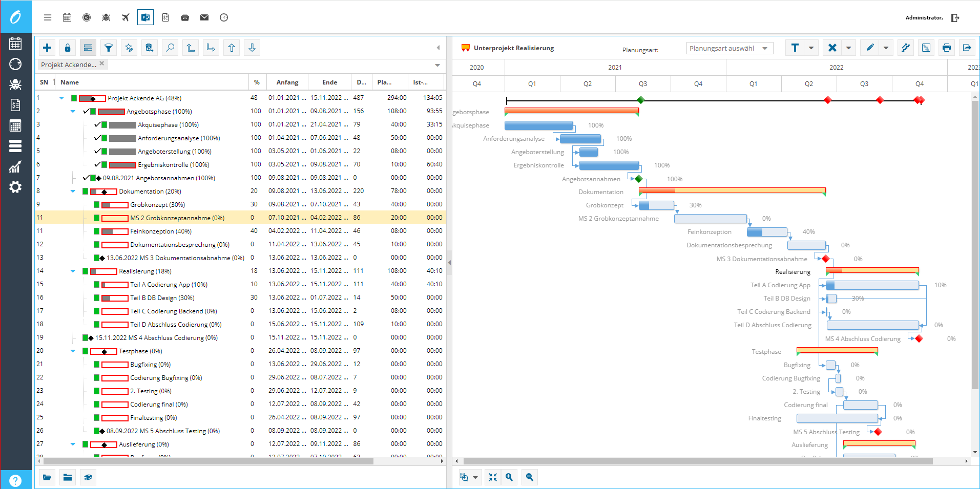Open the Planungsart auswählen dropdown
Viewport: 980px width, 489px height.
click(729, 48)
